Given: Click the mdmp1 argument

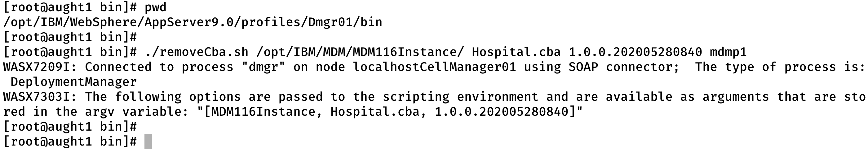Looking at the screenshot, I should 728,53.
